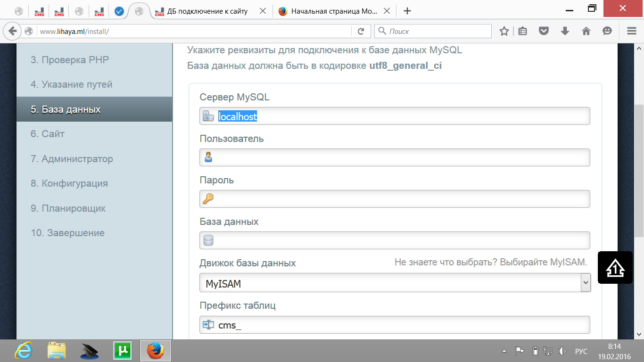Click the 'utf8_general_ci' encoding text

(x=405, y=66)
